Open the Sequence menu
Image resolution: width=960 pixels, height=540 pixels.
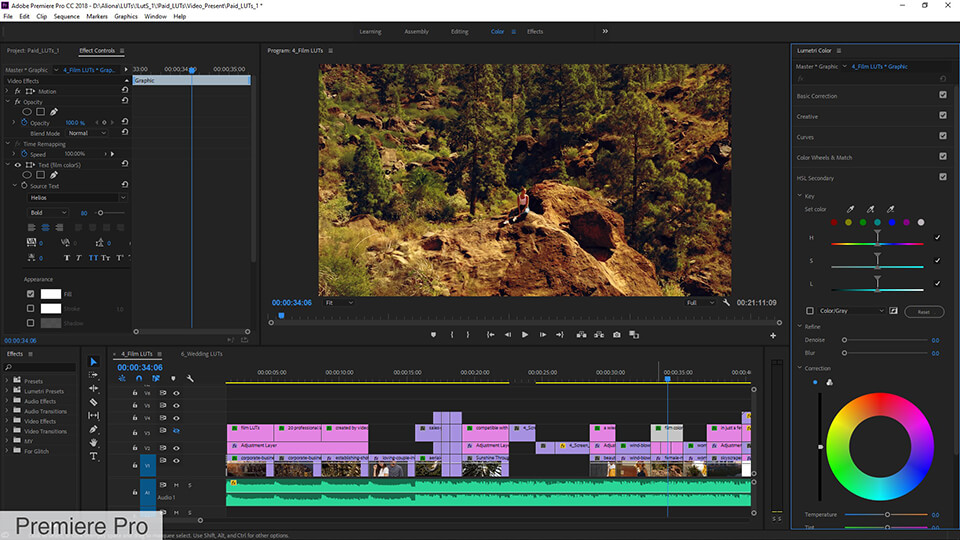point(66,17)
